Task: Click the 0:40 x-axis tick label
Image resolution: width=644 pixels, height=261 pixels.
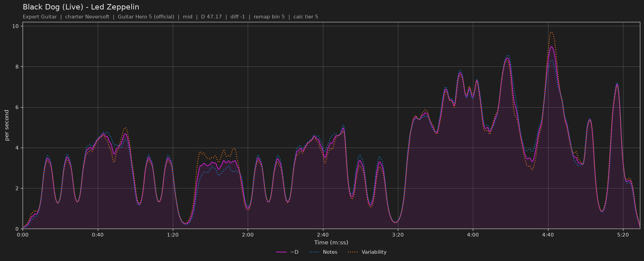Action: click(x=98, y=235)
